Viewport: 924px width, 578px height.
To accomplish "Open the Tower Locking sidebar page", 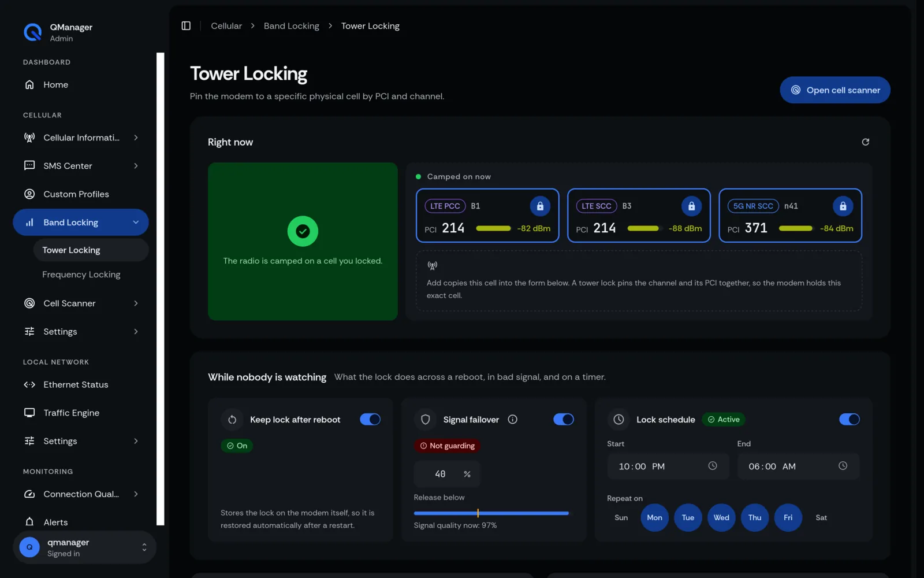I will coord(91,250).
